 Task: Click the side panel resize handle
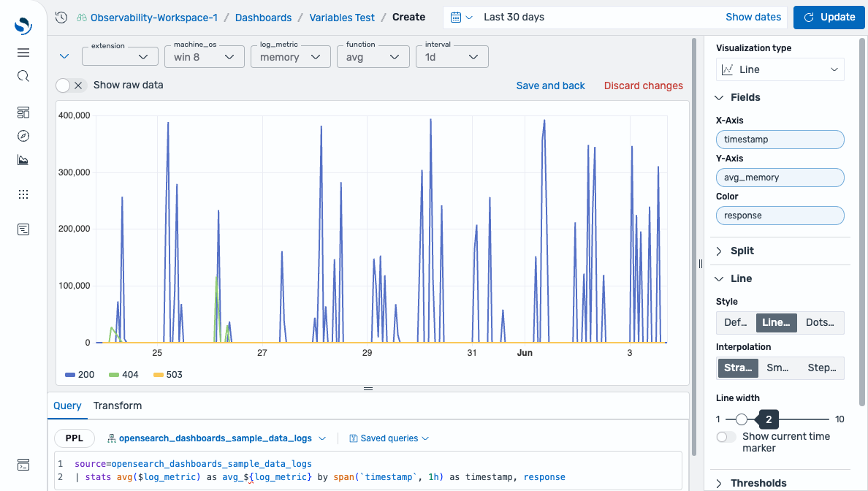(700, 264)
